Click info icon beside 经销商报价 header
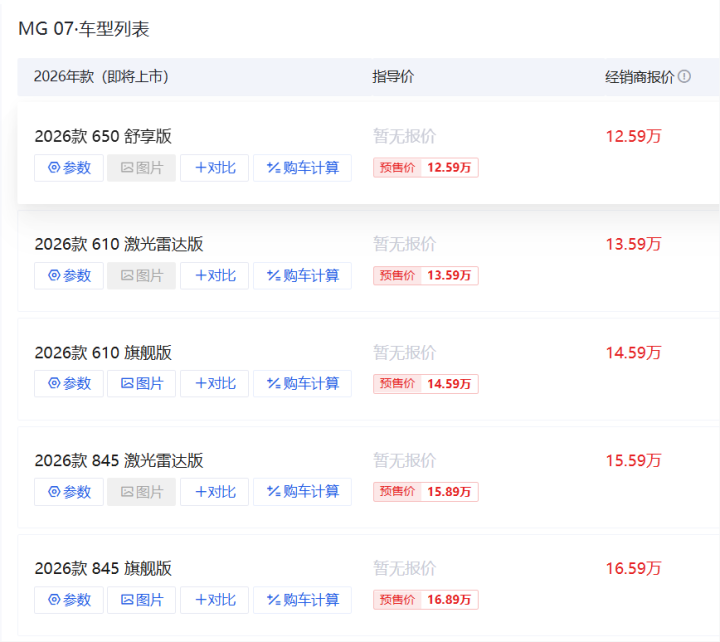Viewport: 720px width, 642px height. click(x=684, y=76)
